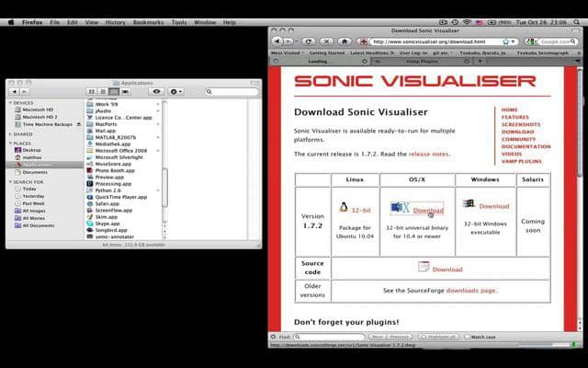Image resolution: width=588 pixels, height=368 pixels.
Task: Go forward in the Firefox browser
Action: (288, 41)
